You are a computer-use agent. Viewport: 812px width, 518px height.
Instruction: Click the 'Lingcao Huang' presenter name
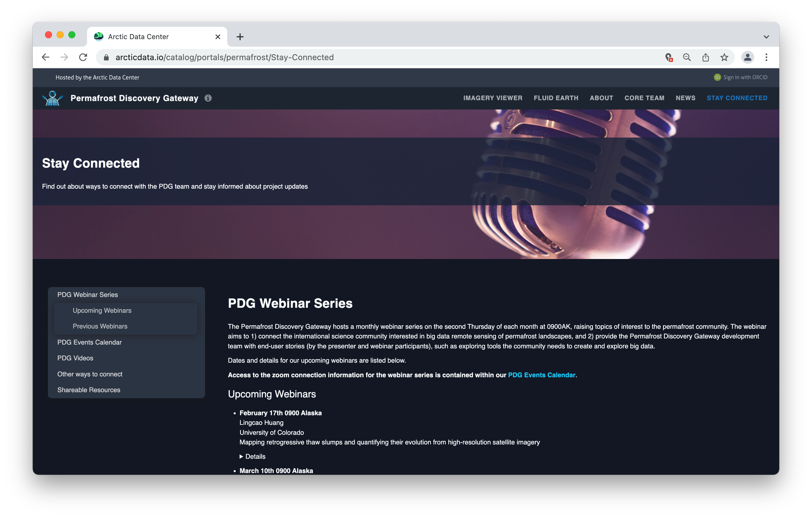[x=261, y=423]
